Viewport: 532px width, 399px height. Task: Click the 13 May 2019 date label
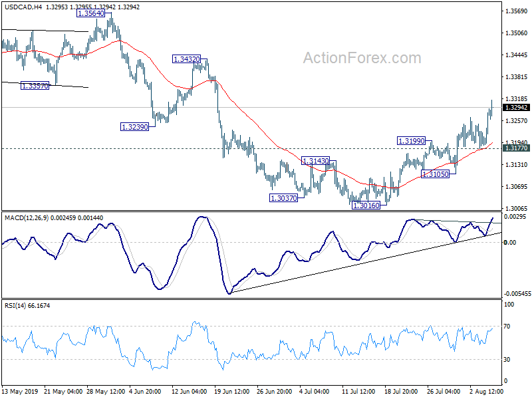click(x=20, y=391)
